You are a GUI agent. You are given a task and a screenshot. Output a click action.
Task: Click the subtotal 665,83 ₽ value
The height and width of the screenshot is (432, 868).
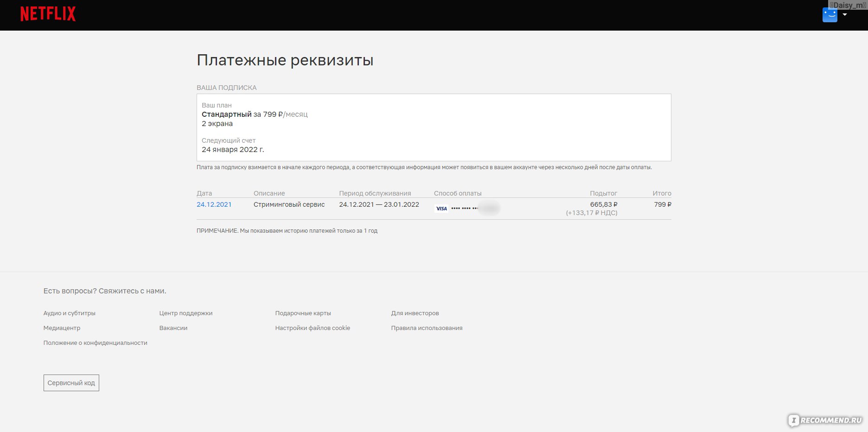point(604,204)
